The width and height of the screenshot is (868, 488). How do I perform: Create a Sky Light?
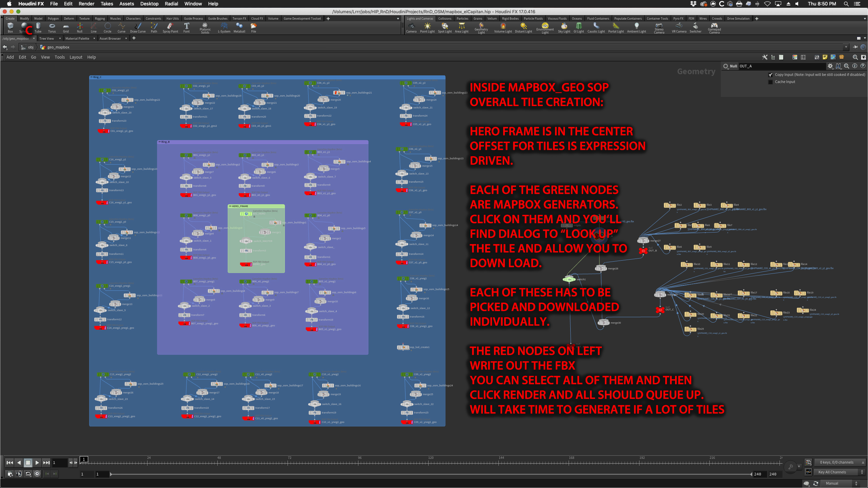pyautogui.click(x=564, y=27)
